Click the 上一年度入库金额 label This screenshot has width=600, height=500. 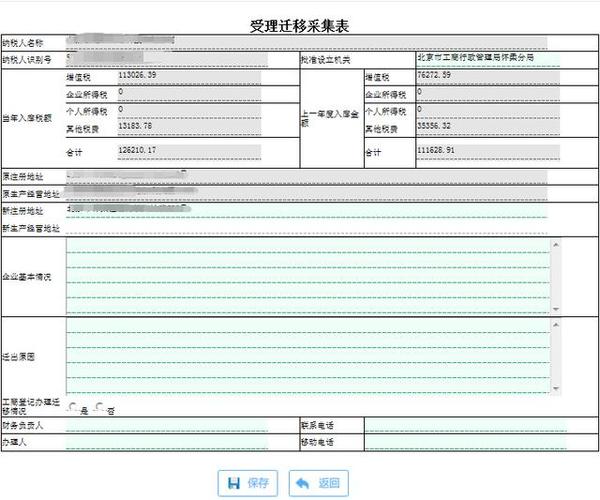tap(329, 118)
